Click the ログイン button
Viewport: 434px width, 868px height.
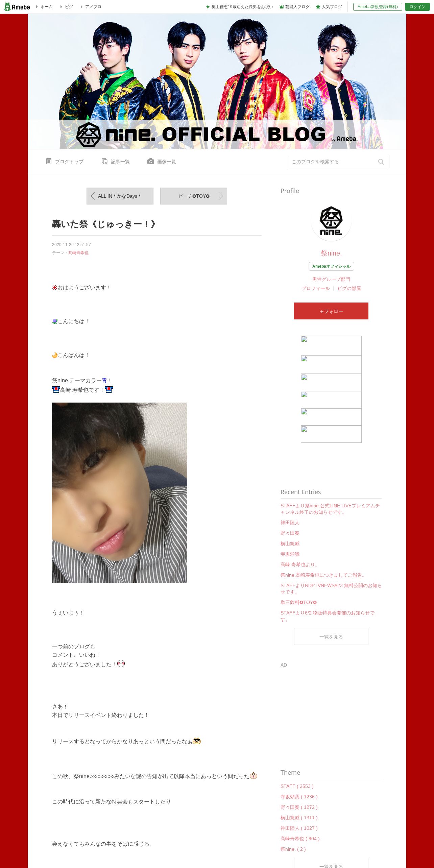point(417,7)
